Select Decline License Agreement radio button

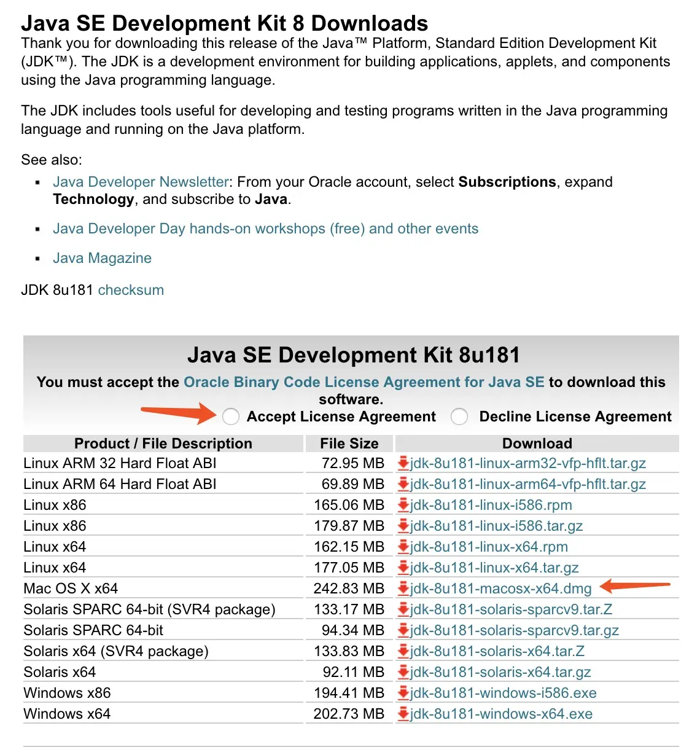pos(459,417)
